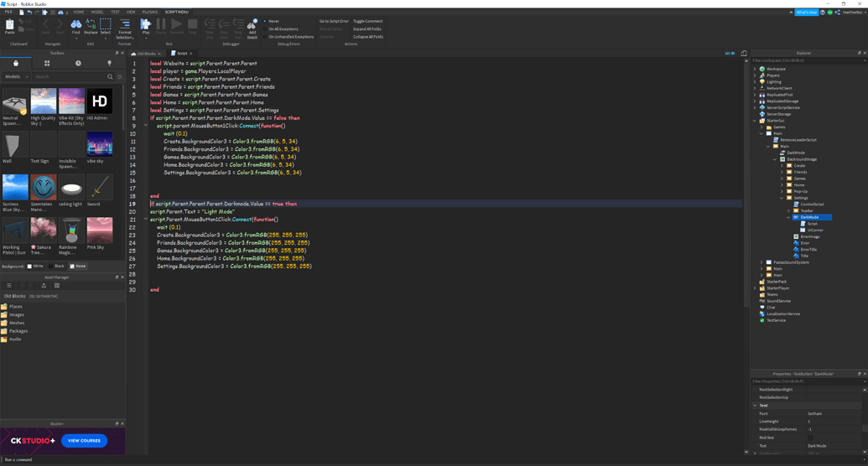The image size is (868, 466).
Task: Click Format Selection icon
Action: [x=125, y=24]
